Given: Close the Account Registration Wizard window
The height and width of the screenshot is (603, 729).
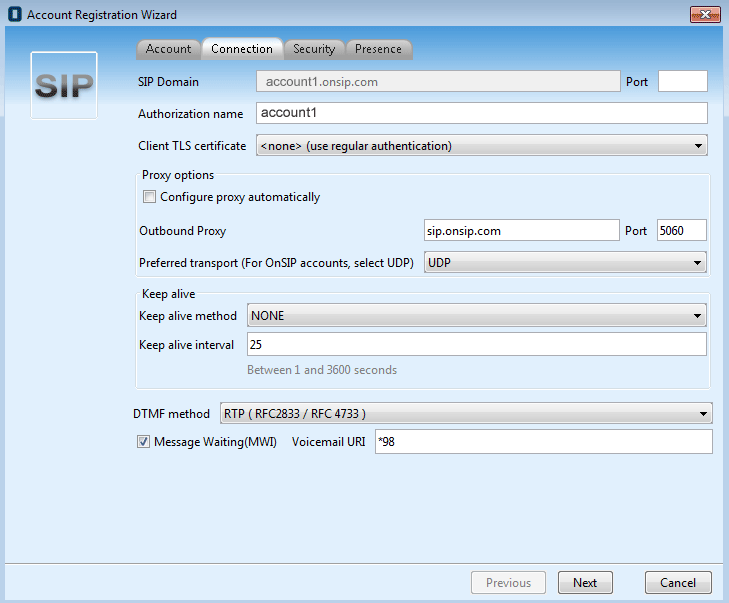Looking at the screenshot, I should 705,14.
